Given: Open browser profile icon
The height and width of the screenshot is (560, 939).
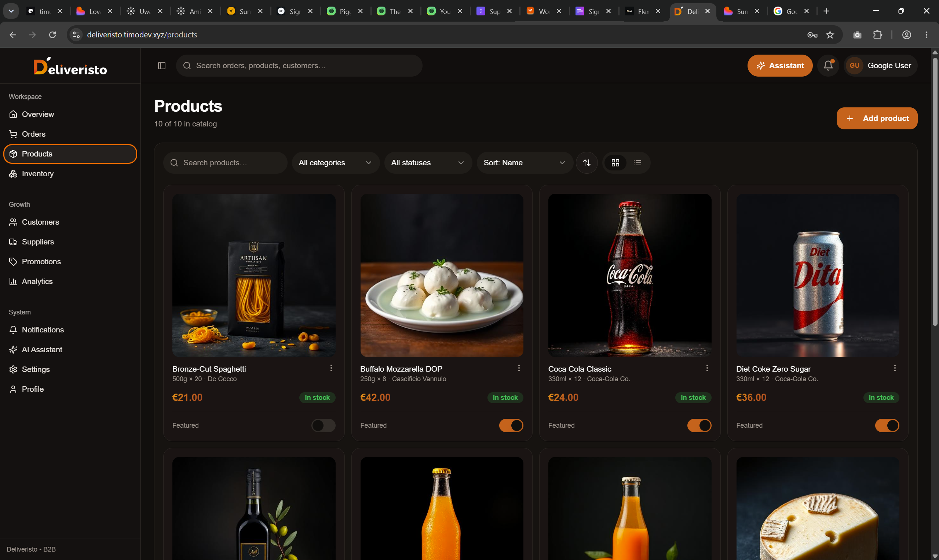Looking at the screenshot, I should (906, 35).
